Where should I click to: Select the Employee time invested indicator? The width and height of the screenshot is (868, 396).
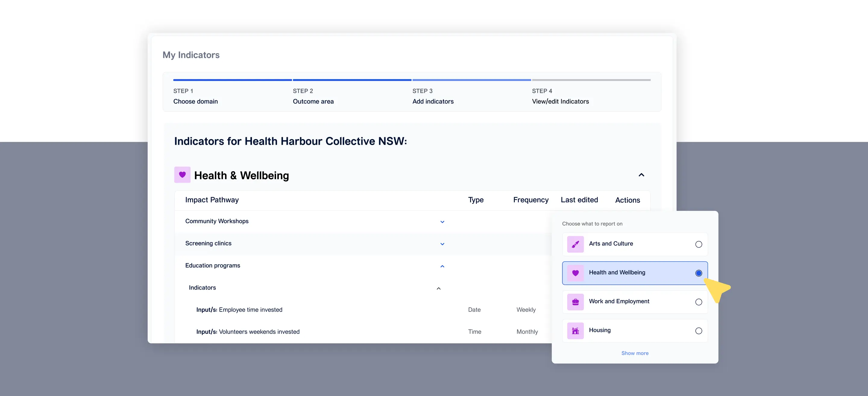[239, 310]
